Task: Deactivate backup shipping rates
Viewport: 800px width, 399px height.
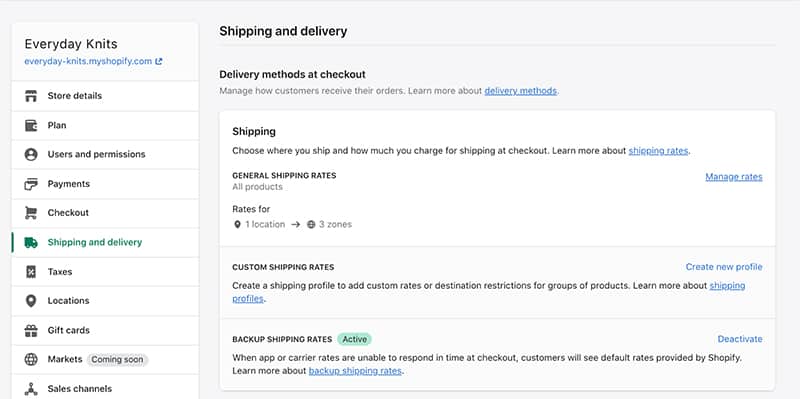Action: tap(740, 339)
